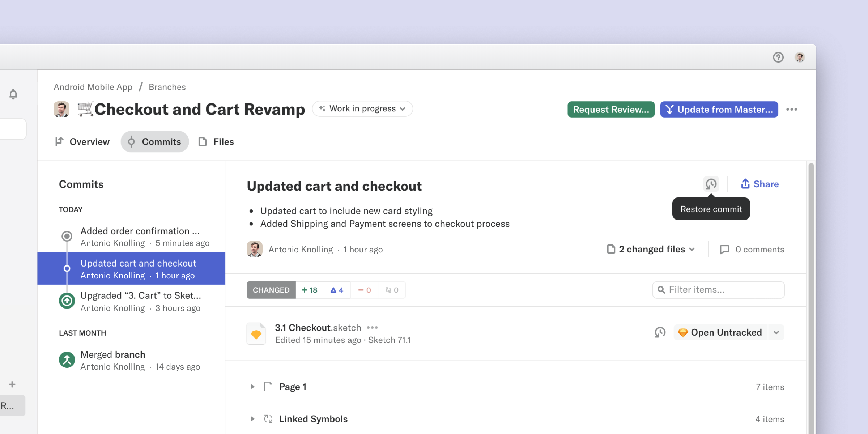Image resolution: width=868 pixels, height=434 pixels.
Task: Go to Branches breadcrumb
Action: [167, 87]
